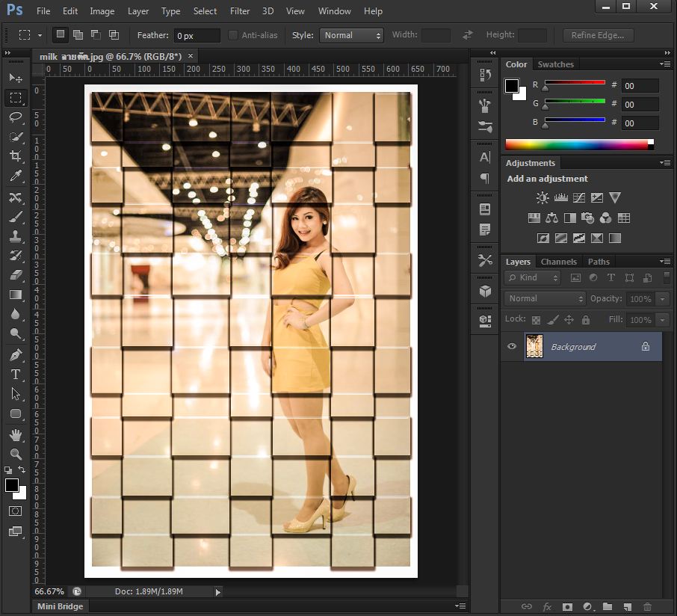Add a Brightness/Contrast adjustment
677x616 pixels.
coord(542,198)
